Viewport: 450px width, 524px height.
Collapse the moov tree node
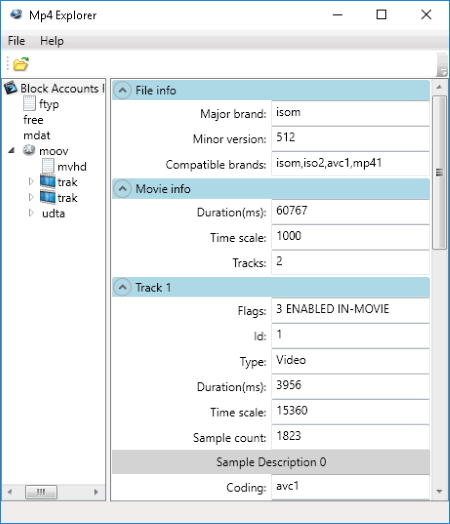tap(12, 151)
